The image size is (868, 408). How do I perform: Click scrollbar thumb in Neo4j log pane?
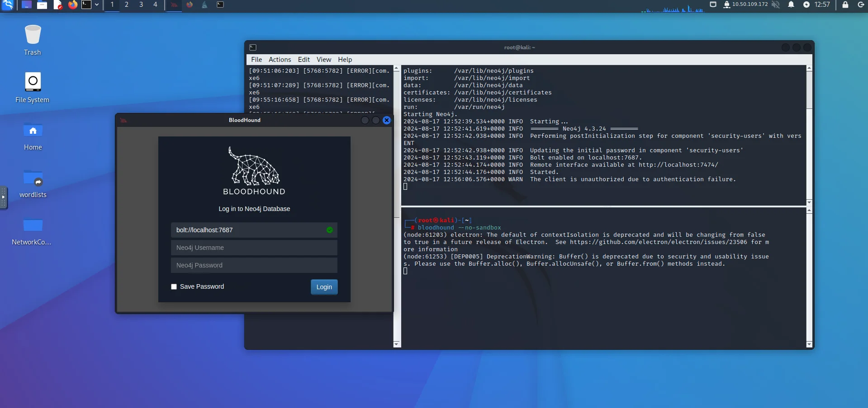(x=809, y=90)
